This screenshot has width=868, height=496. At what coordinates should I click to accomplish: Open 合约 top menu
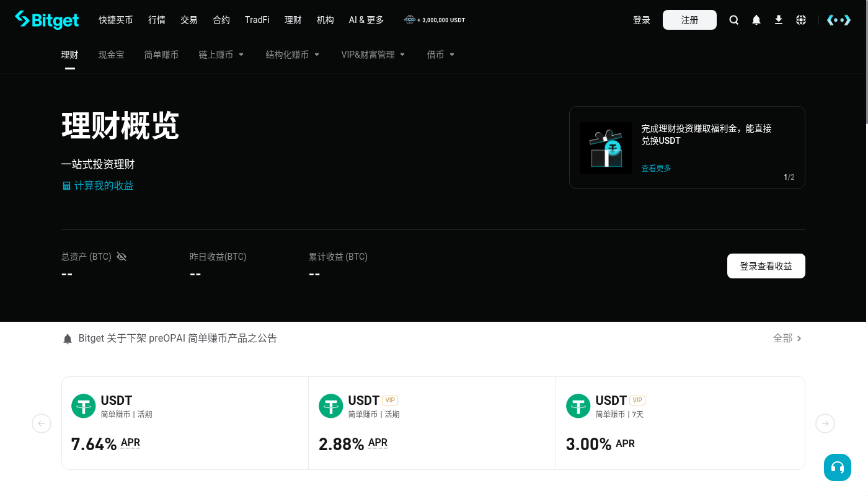[x=221, y=20]
